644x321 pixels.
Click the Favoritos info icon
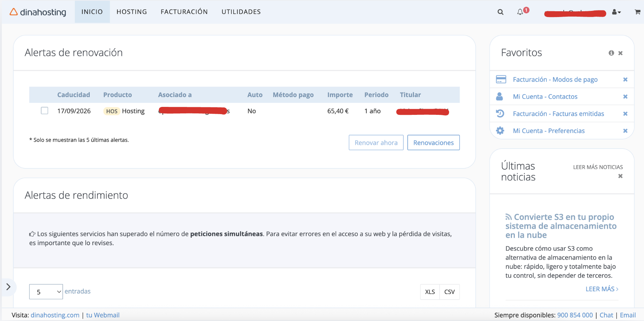pos(611,53)
